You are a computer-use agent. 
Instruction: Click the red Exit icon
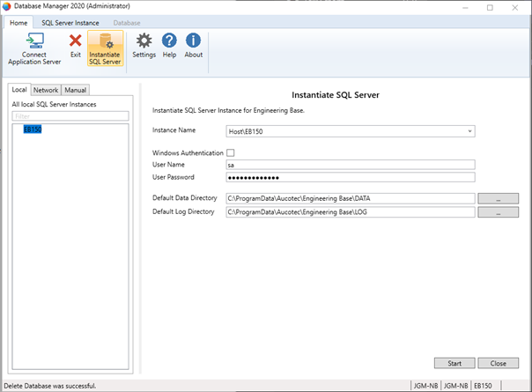pos(76,41)
